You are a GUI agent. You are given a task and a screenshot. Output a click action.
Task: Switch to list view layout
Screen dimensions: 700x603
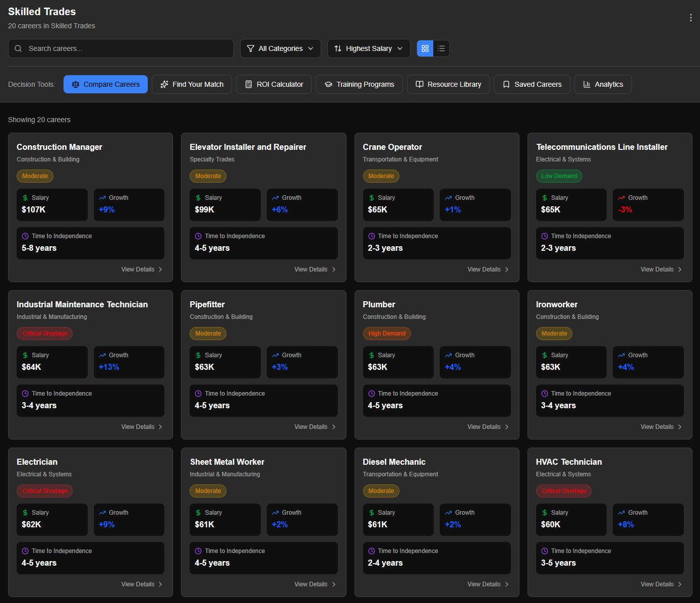(x=441, y=48)
